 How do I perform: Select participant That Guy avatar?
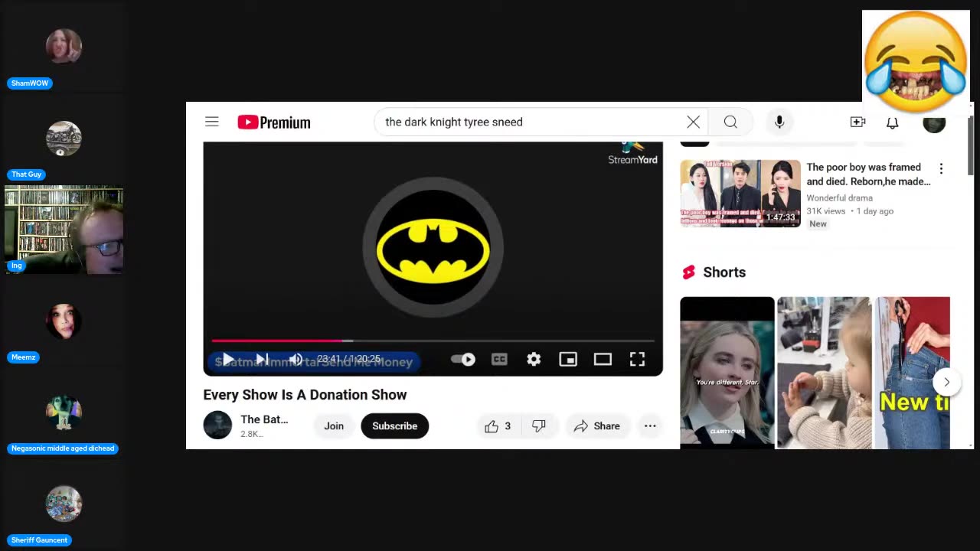click(x=64, y=139)
